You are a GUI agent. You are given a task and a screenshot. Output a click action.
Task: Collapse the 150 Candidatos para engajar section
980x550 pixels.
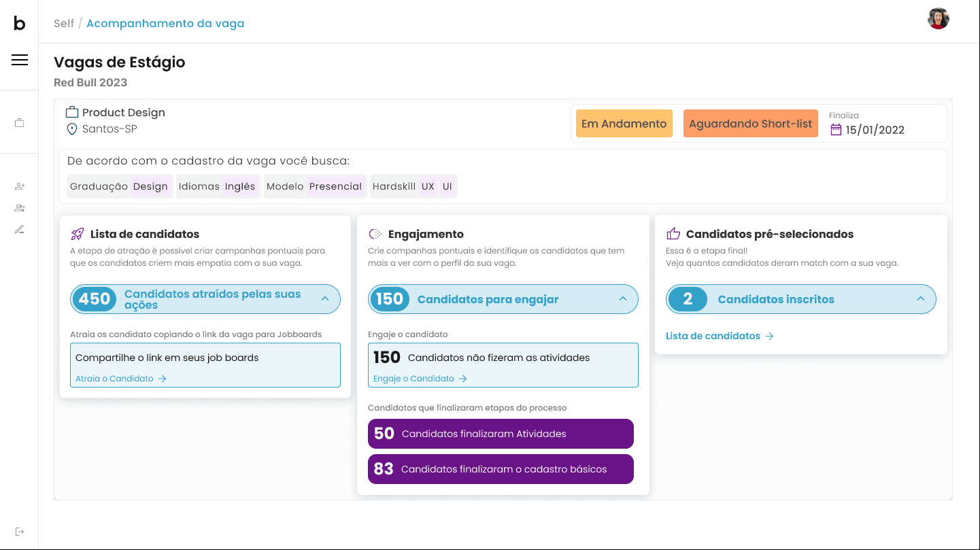(x=623, y=299)
